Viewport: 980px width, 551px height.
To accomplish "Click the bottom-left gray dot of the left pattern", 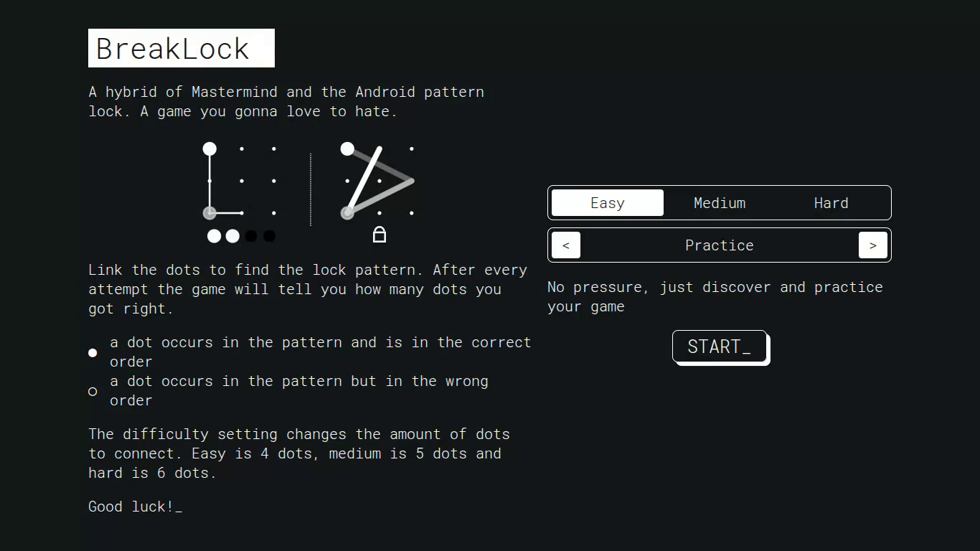I will (209, 212).
